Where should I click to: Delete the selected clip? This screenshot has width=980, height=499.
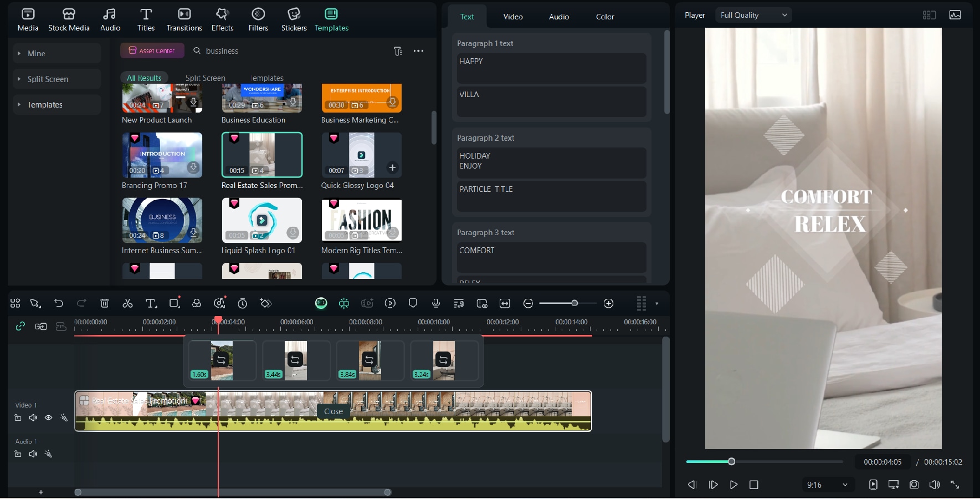(104, 303)
